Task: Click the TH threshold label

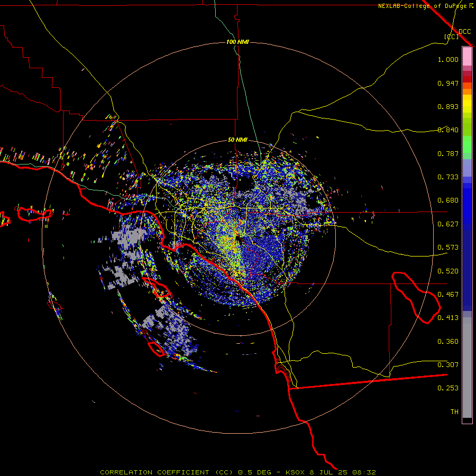Action: [454, 412]
